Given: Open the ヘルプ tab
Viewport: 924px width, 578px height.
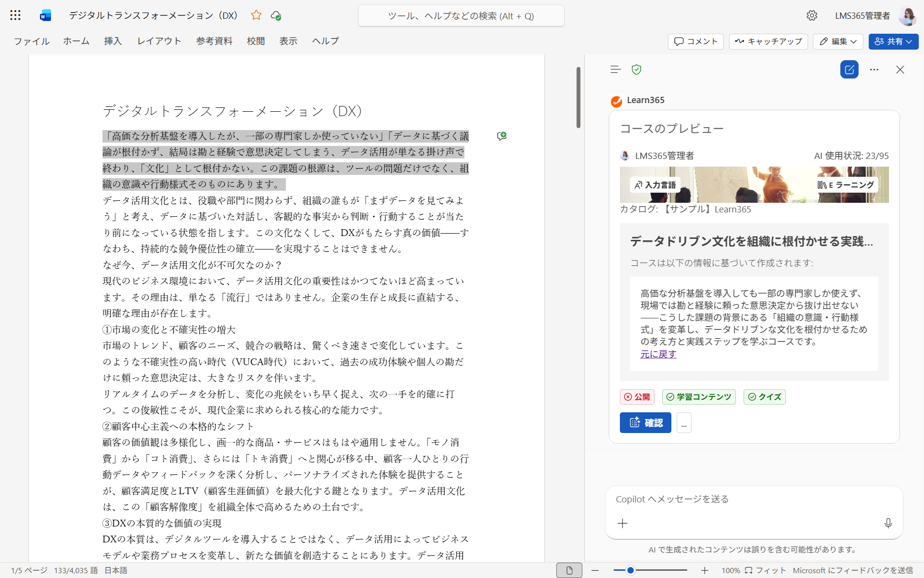Looking at the screenshot, I should point(325,41).
